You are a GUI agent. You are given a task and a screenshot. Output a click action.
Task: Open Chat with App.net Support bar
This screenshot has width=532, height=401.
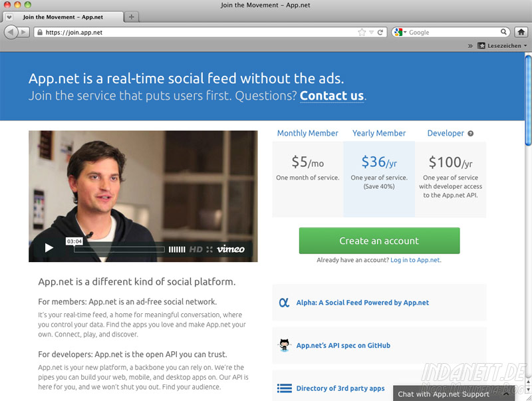pos(454,394)
